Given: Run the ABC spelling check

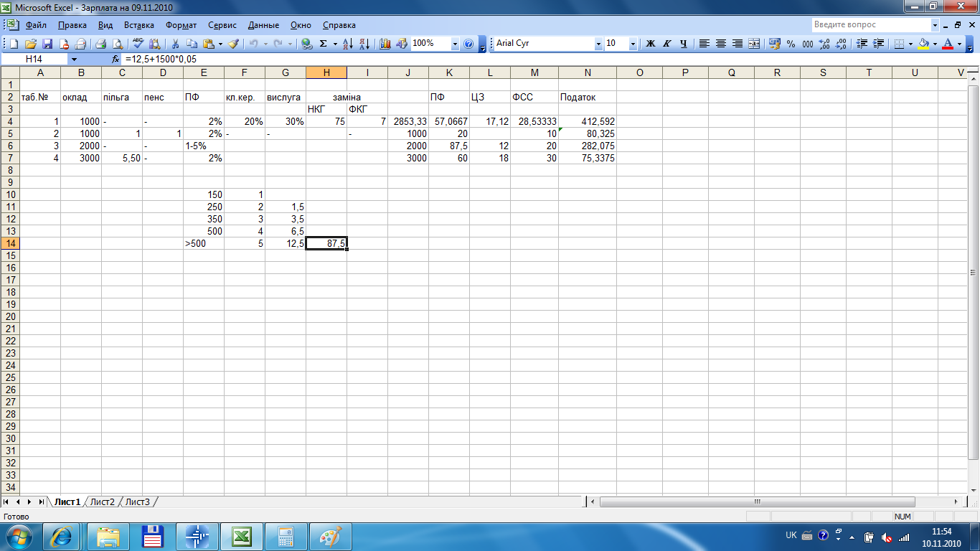Looking at the screenshot, I should (139, 44).
